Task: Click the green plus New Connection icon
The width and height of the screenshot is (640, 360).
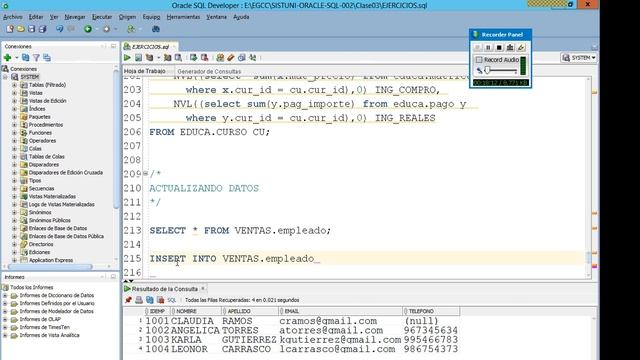Action: point(7,58)
